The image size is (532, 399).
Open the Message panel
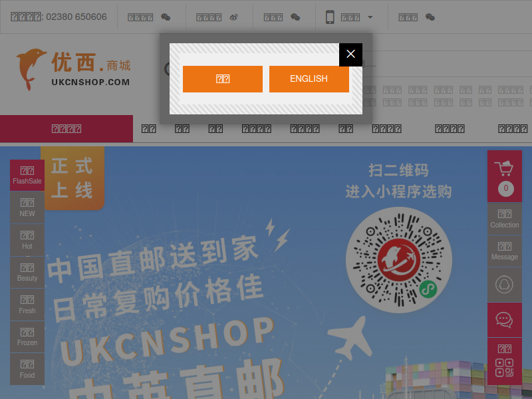505,251
